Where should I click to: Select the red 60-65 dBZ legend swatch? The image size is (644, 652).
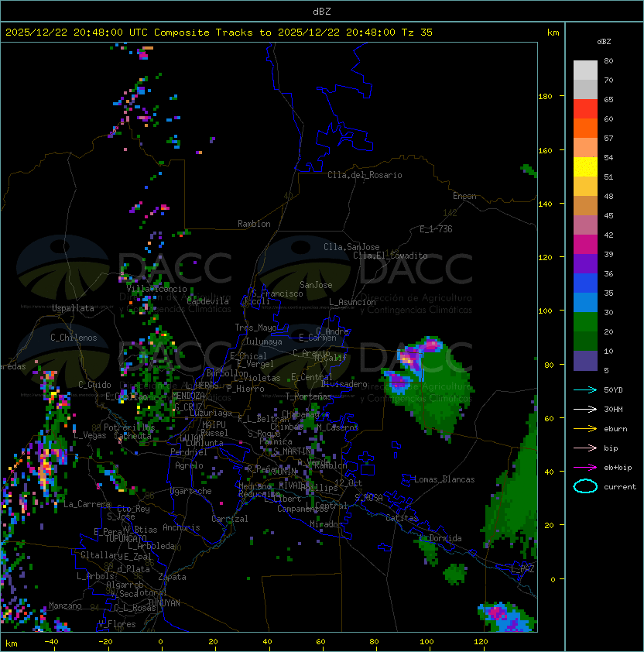point(585,109)
